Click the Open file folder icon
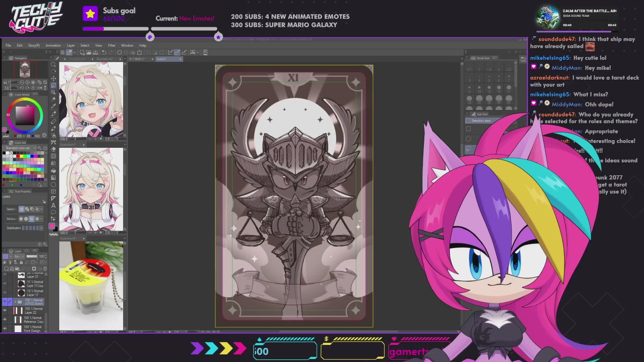 [89, 52]
